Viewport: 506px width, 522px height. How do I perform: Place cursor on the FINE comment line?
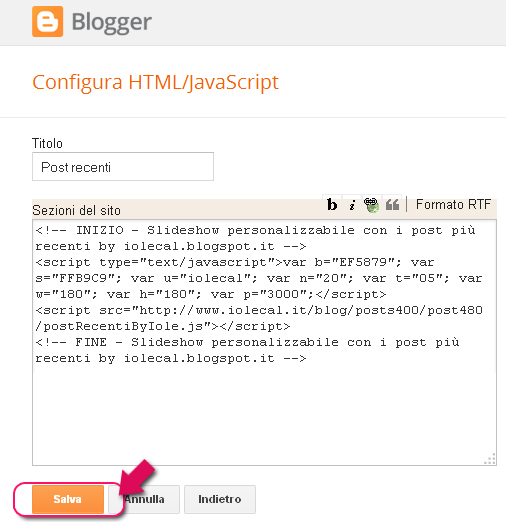[x=247, y=342]
